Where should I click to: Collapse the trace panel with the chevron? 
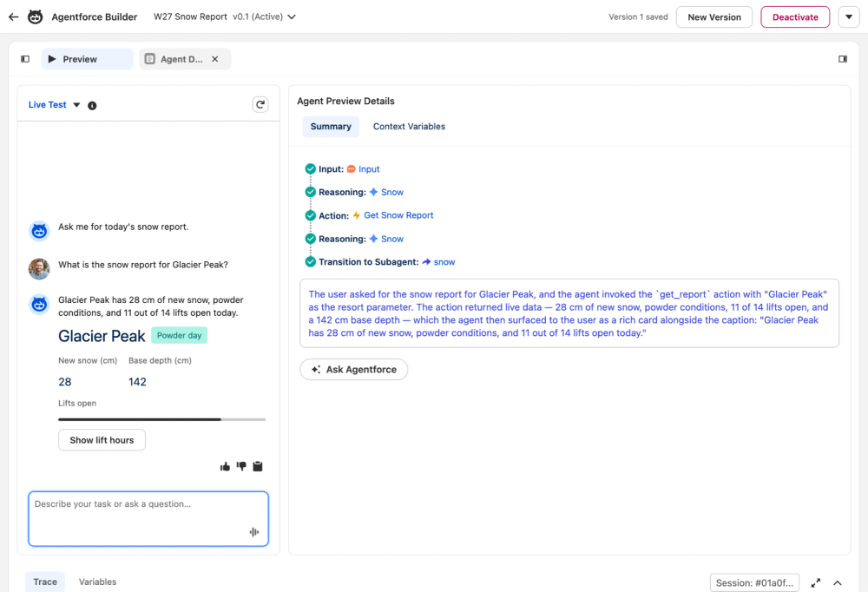tap(838, 583)
